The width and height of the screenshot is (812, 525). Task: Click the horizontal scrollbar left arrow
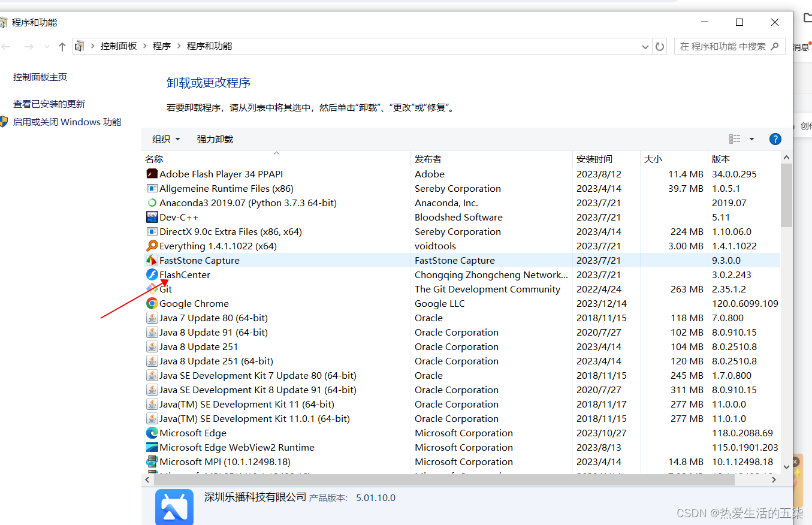(x=149, y=480)
